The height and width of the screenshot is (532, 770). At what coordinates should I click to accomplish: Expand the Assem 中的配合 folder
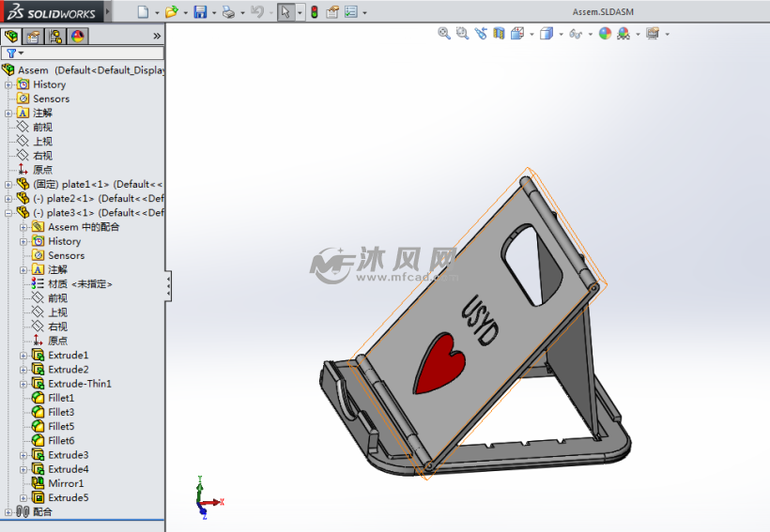23,227
